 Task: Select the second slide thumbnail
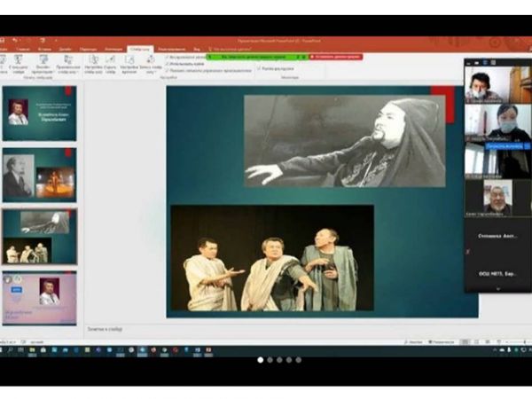click(40, 174)
